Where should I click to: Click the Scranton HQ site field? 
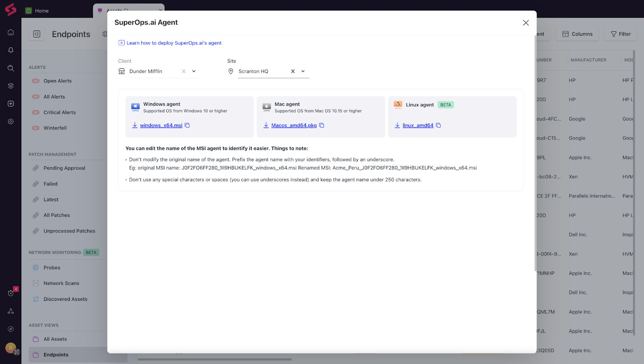pyautogui.click(x=268, y=72)
